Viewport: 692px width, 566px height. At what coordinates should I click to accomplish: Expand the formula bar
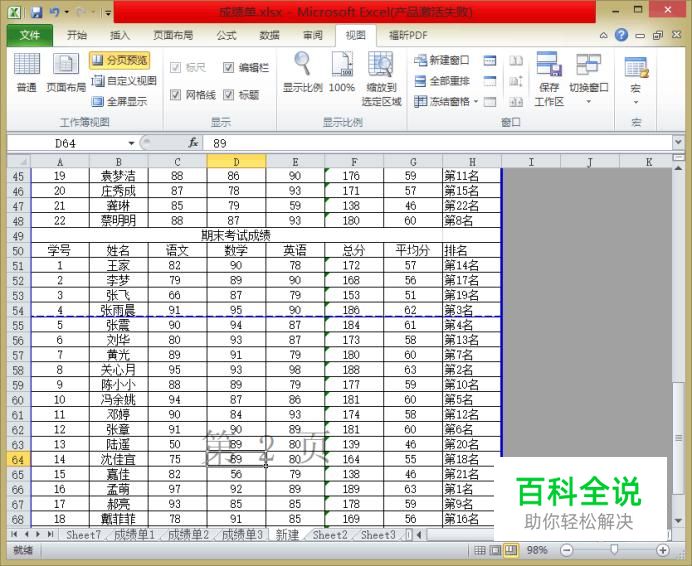pyautogui.click(x=678, y=142)
